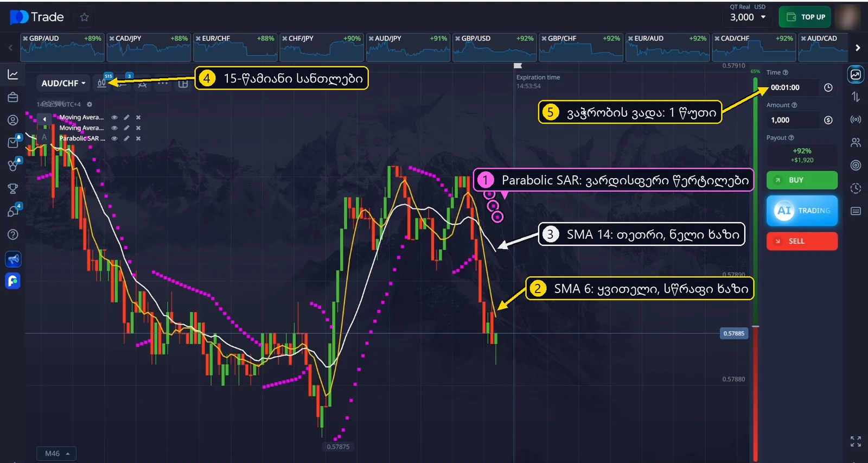Switch to the GBP/USD asset tab
Screen dimensions: 868x463
[494, 47]
